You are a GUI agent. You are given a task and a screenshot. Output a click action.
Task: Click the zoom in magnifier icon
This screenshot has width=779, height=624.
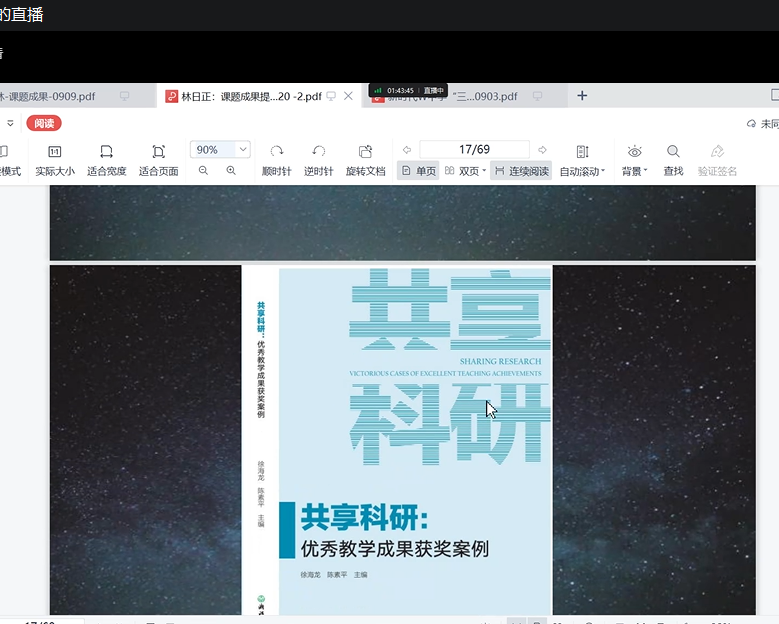tap(231, 171)
